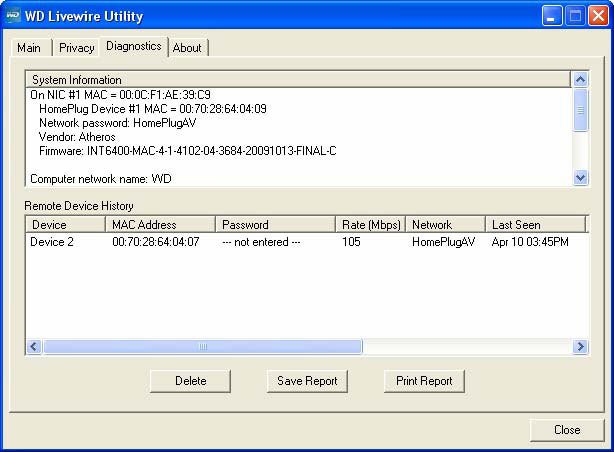Click the Delete button
614x452 pixels.
pos(190,381)
